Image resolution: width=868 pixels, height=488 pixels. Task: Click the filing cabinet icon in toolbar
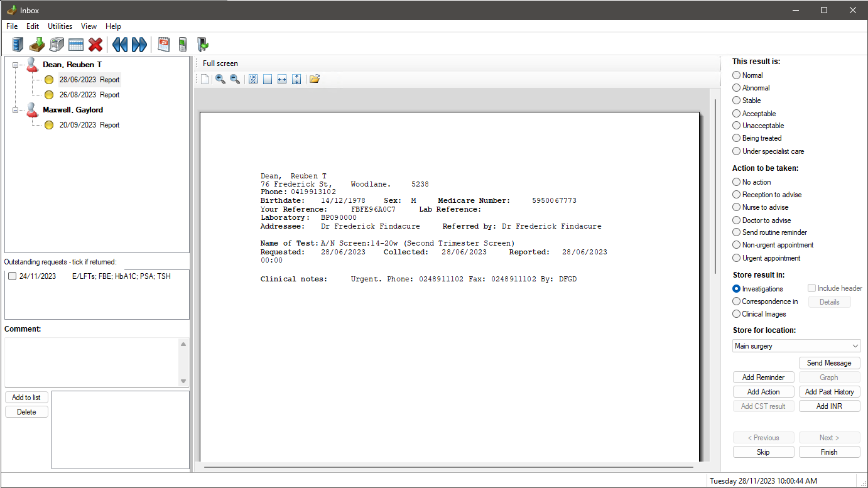coord(18,45)
